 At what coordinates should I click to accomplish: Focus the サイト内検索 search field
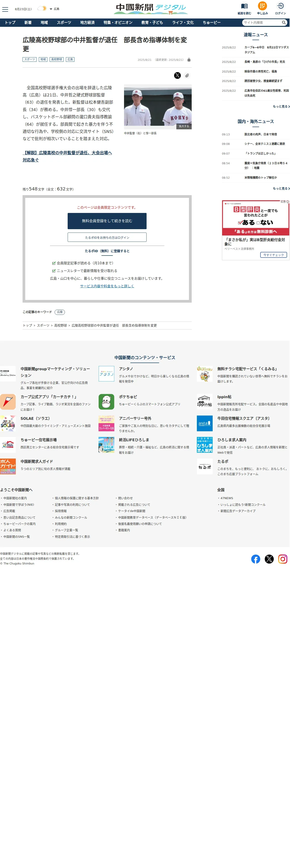tap(262, 23)
